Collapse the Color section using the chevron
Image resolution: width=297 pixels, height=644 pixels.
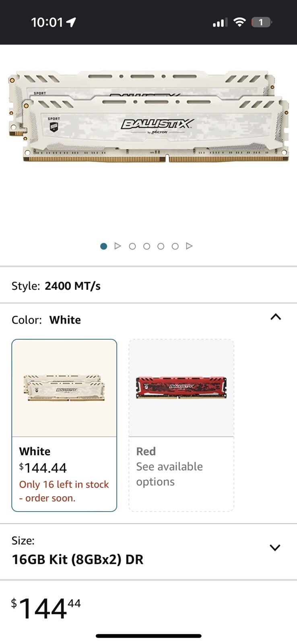tap(275, 317)
